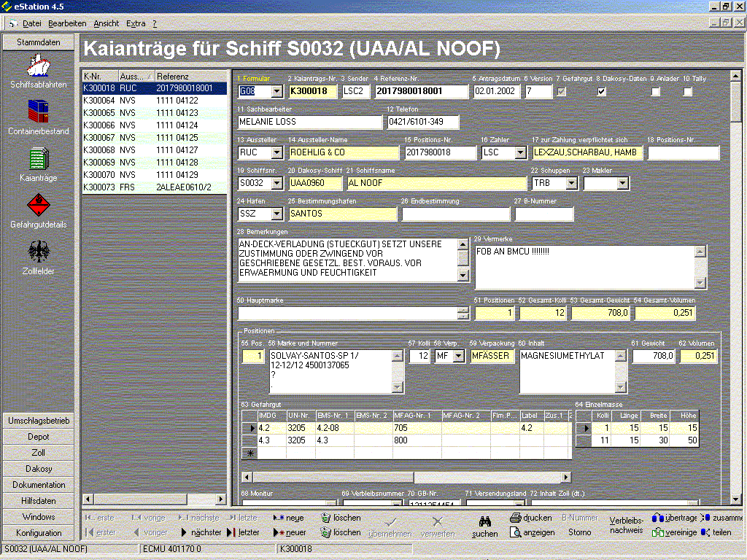The height and width of the screenshot is (560, 747).
Task: Expand the Formular dropdown showing G08
Action: (276, 92)
